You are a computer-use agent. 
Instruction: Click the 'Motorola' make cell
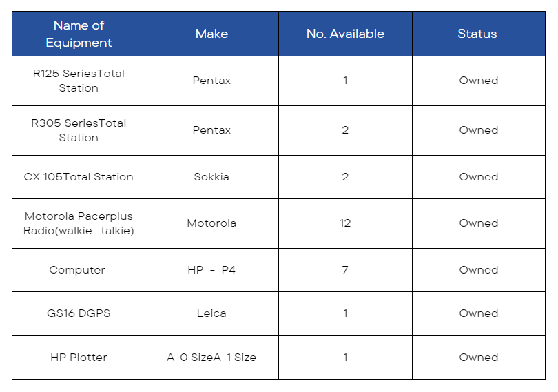[211, 223]
